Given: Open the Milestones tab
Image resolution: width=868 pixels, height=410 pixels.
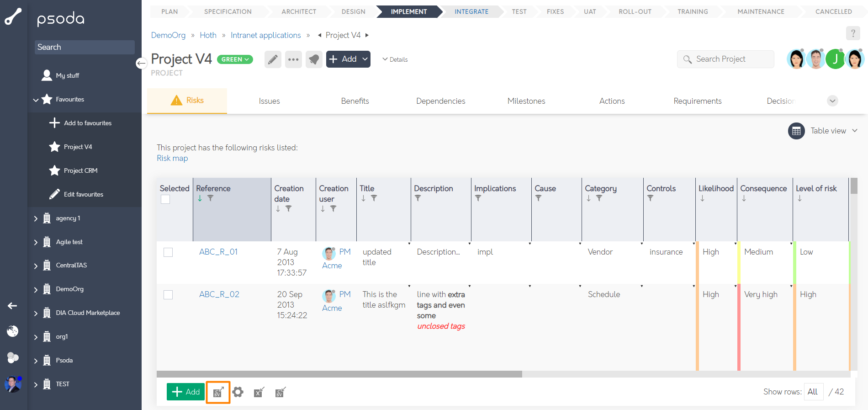Looking at the screenshot, I should pos(526,101).
